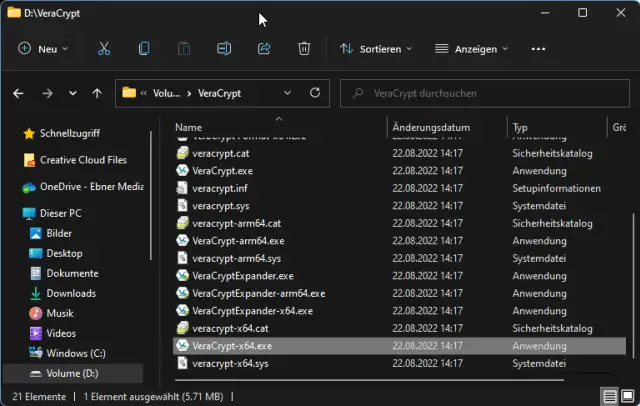640x406 pixels.
Task: Click the Share icon in toolbar
Action: pyautogui.click(x=265, y=48)
